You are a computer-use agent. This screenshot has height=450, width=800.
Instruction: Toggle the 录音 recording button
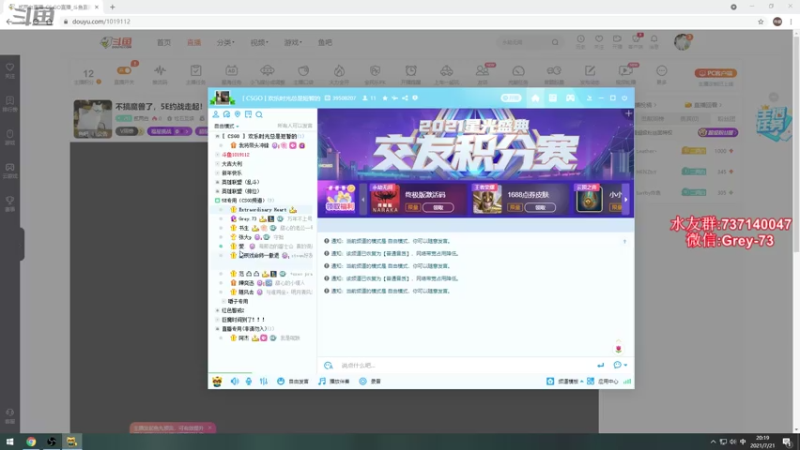point(370,381)
